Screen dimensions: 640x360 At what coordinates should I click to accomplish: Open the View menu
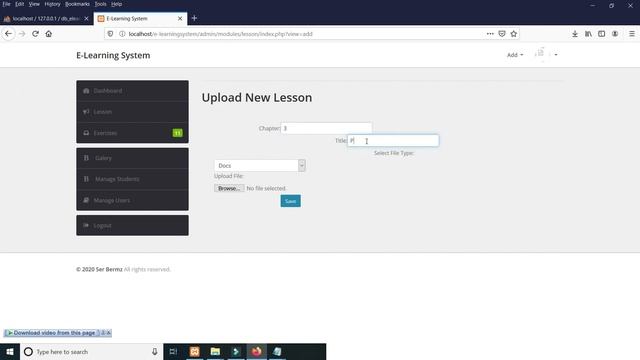tap(34, 4)
